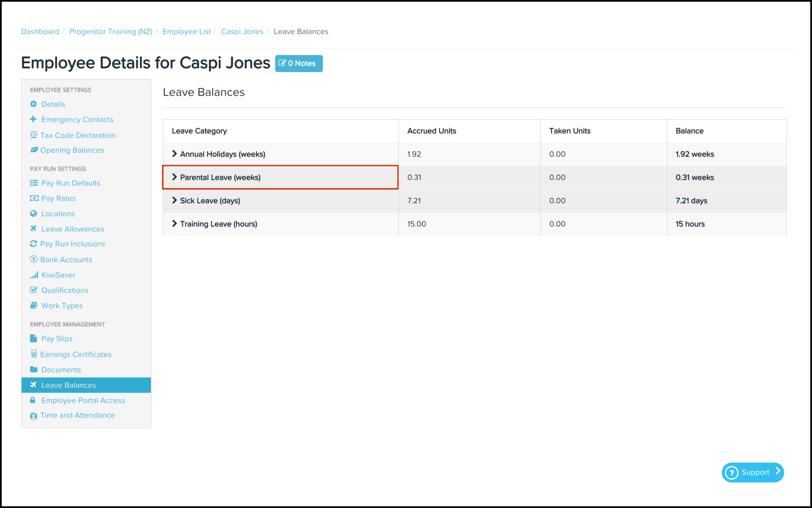812x508 pixels.
Task: Click the leaf icon beside Opening Balances
Action: 33,150
